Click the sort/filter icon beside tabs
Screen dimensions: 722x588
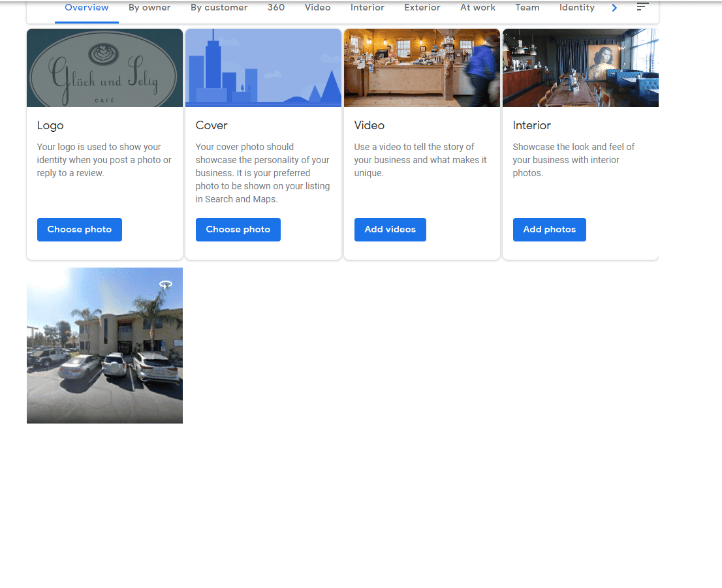tap(642, 7)
